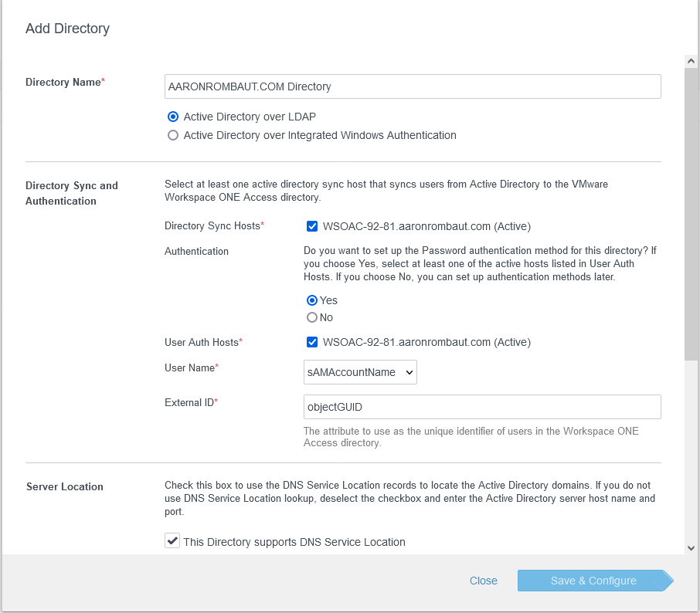
Task: Click the External ID label
Action: click(x=189, y=402)
